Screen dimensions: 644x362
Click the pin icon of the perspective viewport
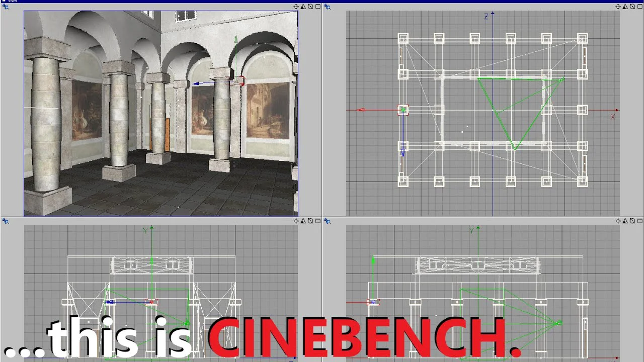pyautogui.click(x=6, y=7)
